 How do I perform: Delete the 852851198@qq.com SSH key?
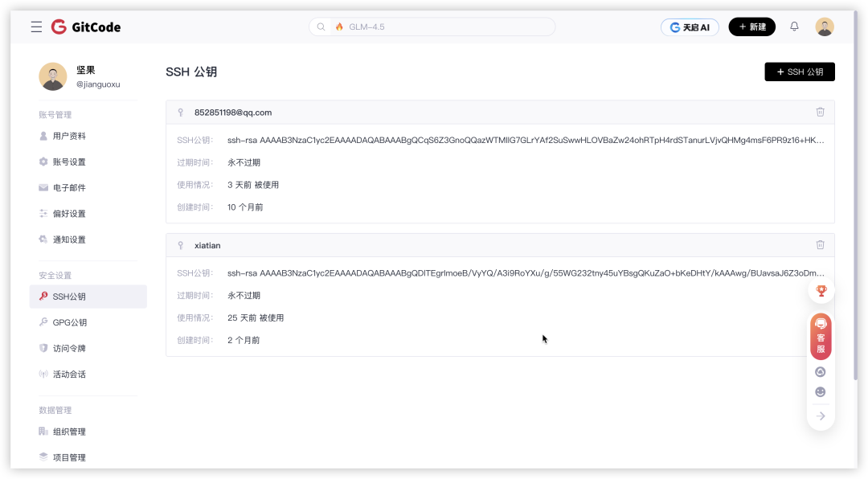tap(820, 112)
